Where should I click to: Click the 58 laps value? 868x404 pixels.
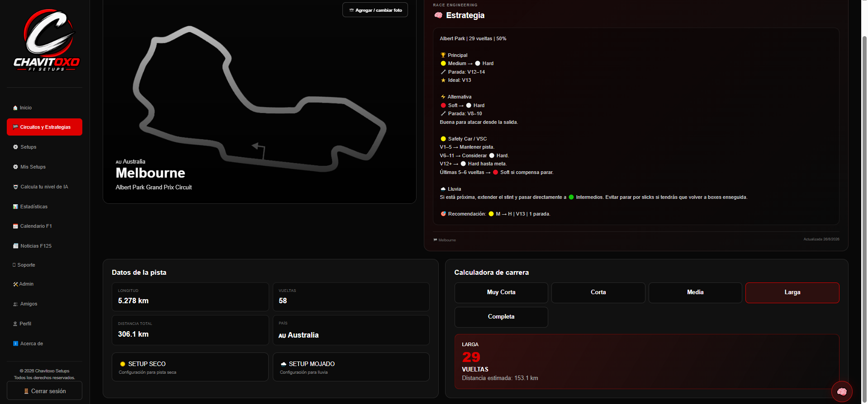pos(283,301)
